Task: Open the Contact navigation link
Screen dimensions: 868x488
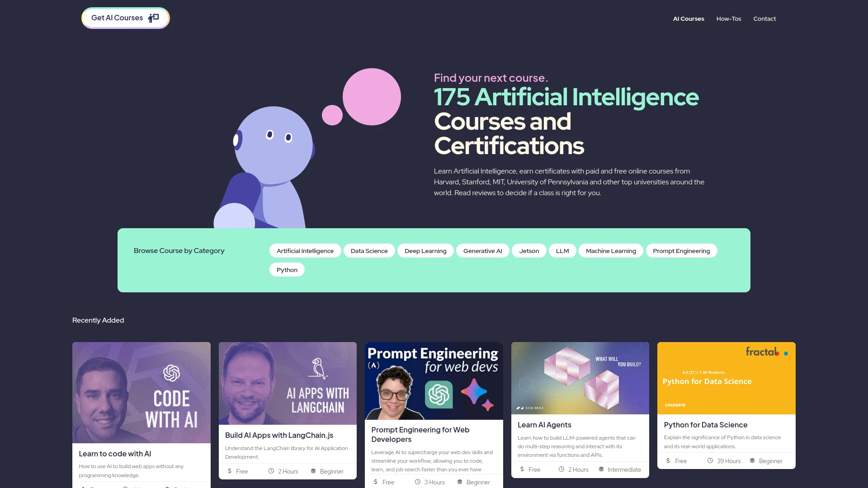Action: pos(764,19)
